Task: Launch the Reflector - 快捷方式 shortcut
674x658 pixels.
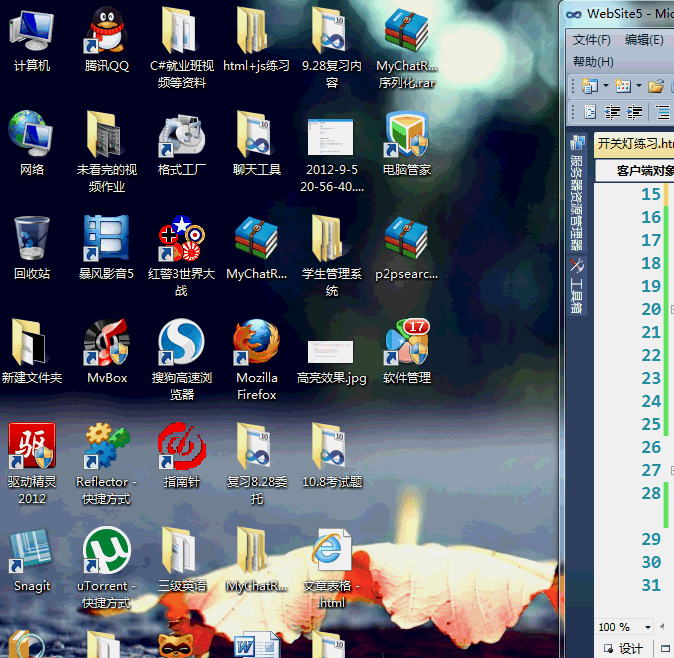Action: [106, 463]
